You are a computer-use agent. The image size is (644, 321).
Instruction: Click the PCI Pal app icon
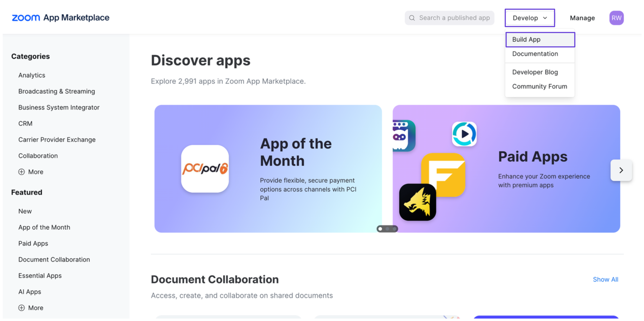205,169
